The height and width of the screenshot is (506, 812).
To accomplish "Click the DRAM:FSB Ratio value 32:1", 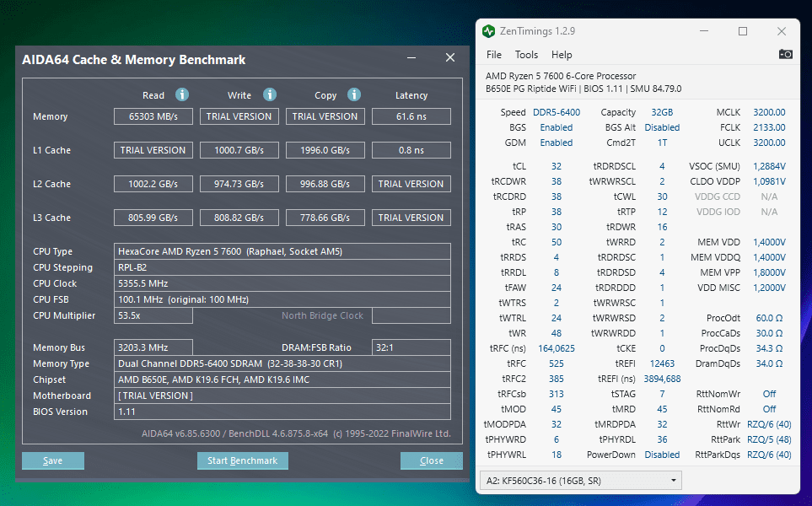I will tap(411, 347).
